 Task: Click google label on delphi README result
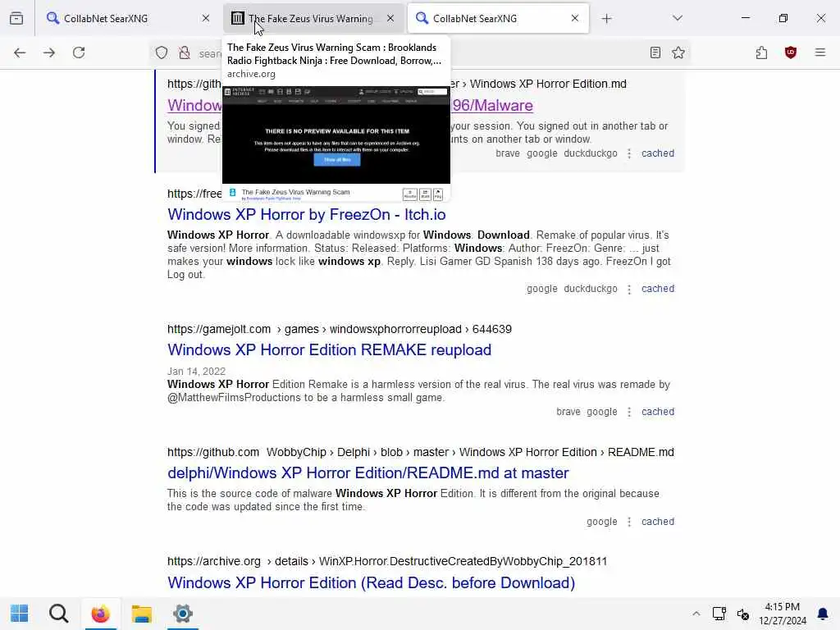[602, 522]
